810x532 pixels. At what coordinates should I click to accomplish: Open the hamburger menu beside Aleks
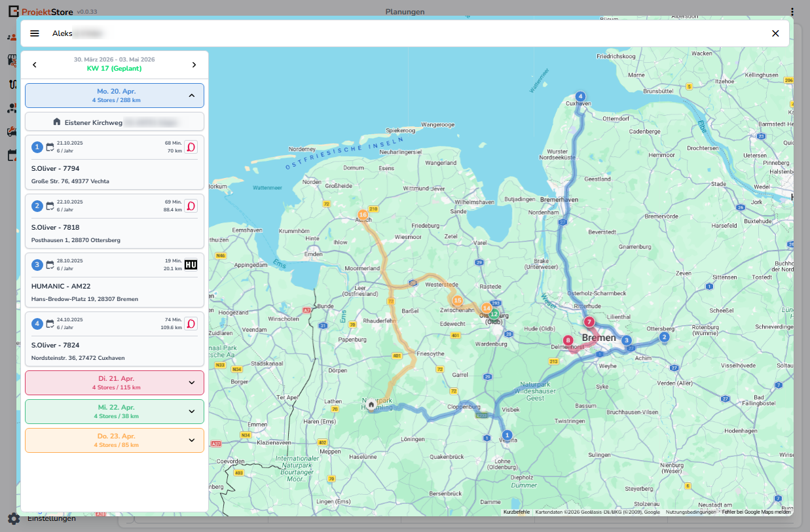coord(35,33)
